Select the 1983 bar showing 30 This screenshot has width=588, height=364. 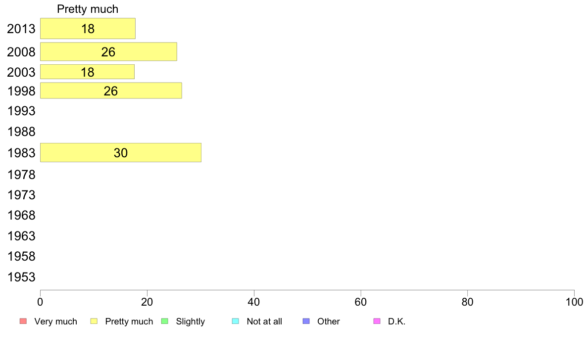pyautogui.click(x=121, y=152)
